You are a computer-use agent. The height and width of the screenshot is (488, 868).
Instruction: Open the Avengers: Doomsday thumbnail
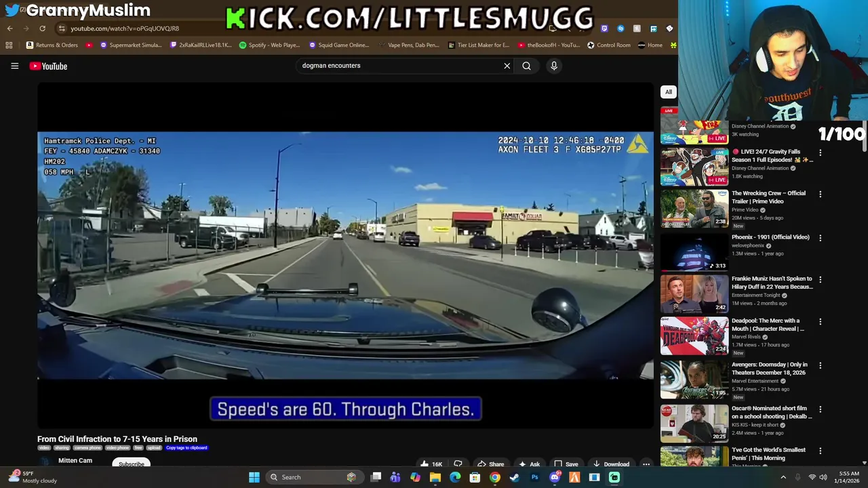click(x=694, y=380)
